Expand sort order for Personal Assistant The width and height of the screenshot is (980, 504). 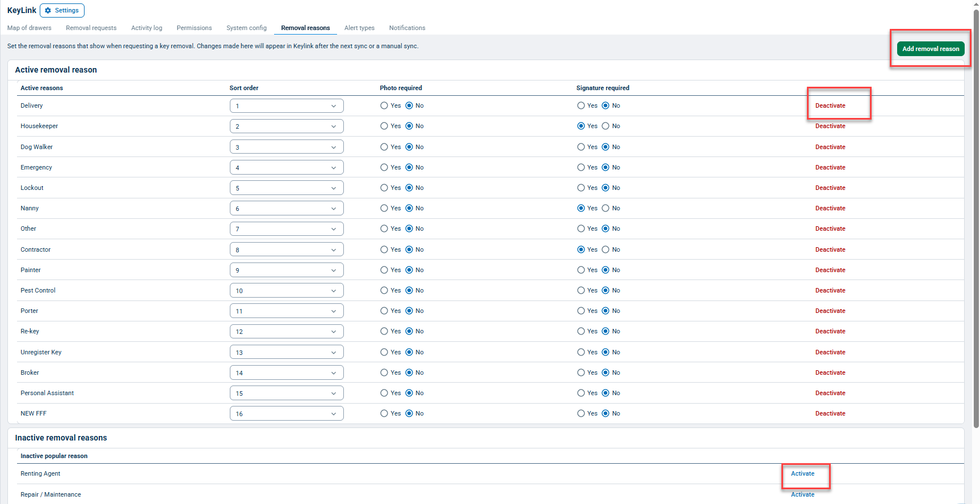(287, 393)
